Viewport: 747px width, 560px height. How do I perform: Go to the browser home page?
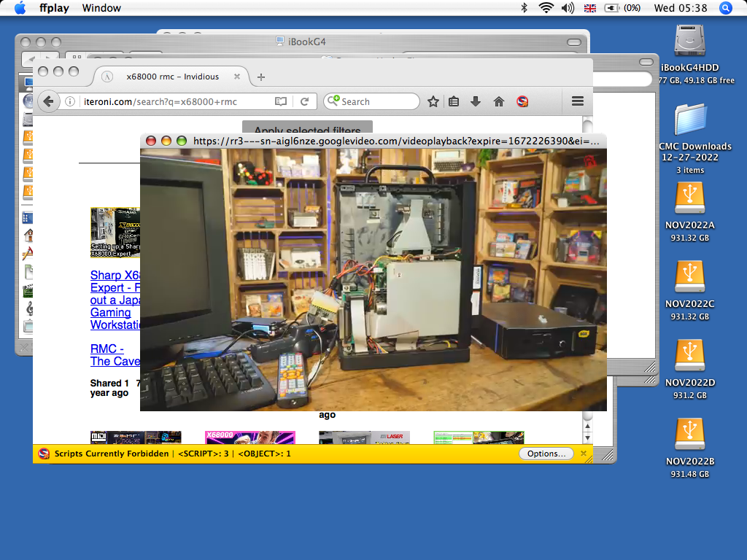[499, 101]
